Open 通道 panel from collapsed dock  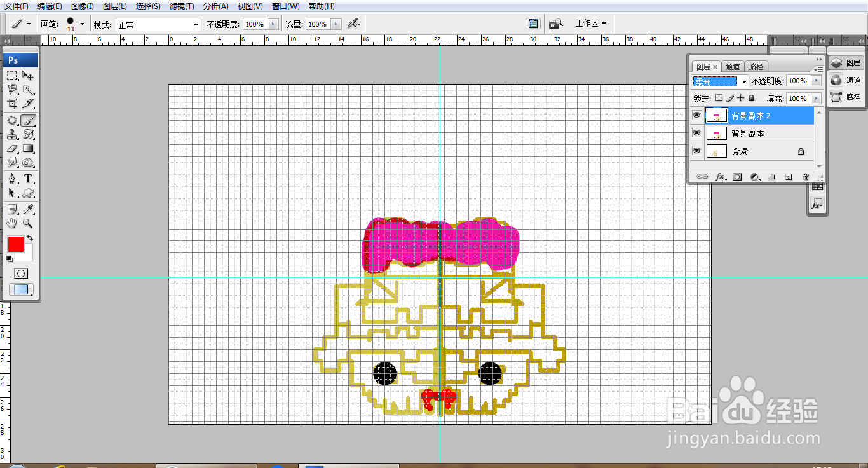click(846, 80)
